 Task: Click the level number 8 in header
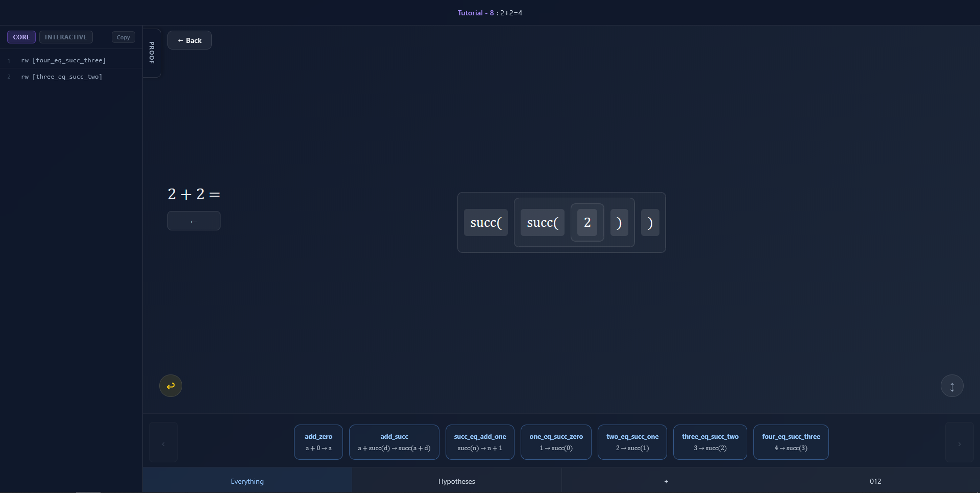[x=492, y=13]
